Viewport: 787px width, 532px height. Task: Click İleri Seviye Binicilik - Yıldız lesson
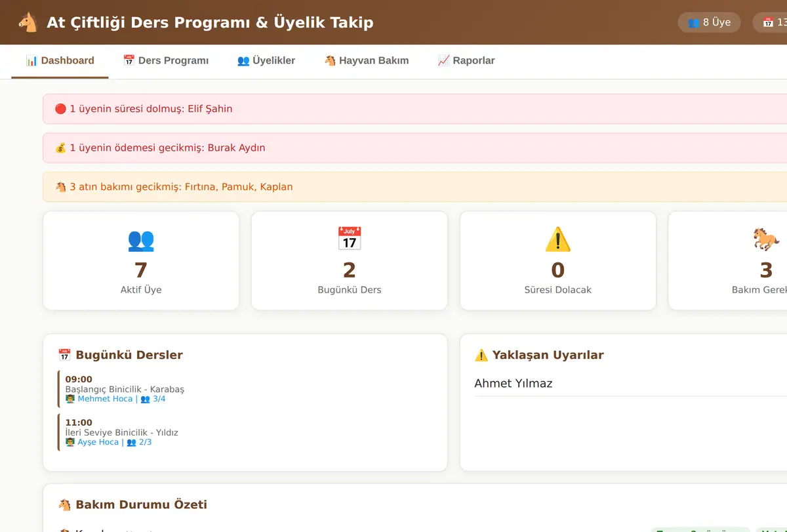(121, 432)
